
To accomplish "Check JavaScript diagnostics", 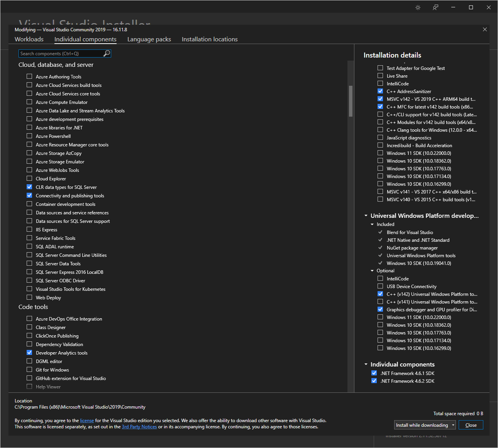I will tap(380, 137).
